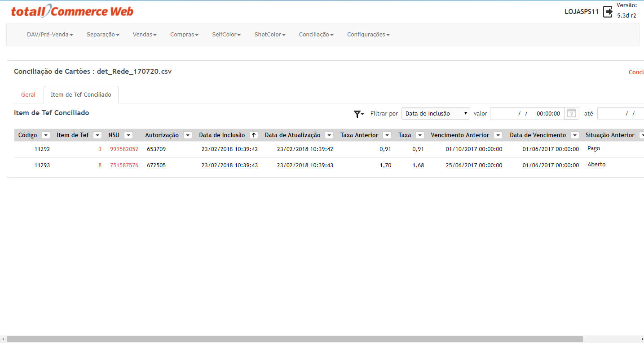The width and height of the screenshot is (644, 343).
Task: Click the Aberto status cell
Action: click(596, 165)
